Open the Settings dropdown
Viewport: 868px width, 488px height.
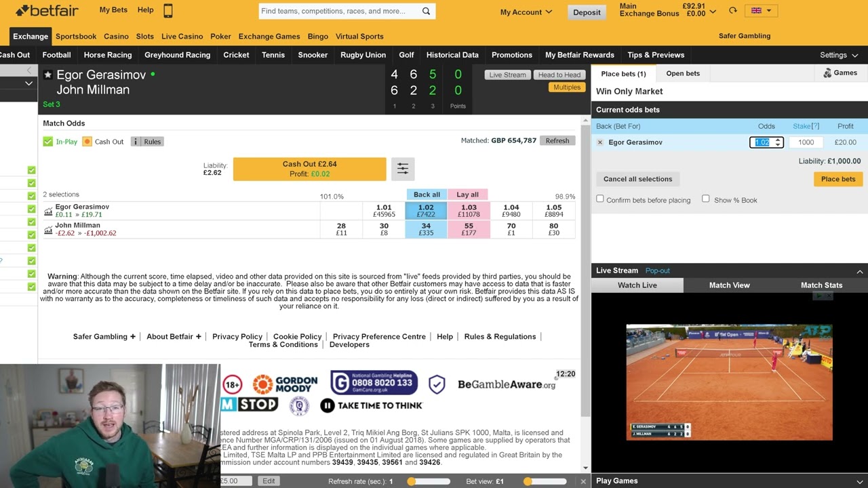tap(839, 55)
